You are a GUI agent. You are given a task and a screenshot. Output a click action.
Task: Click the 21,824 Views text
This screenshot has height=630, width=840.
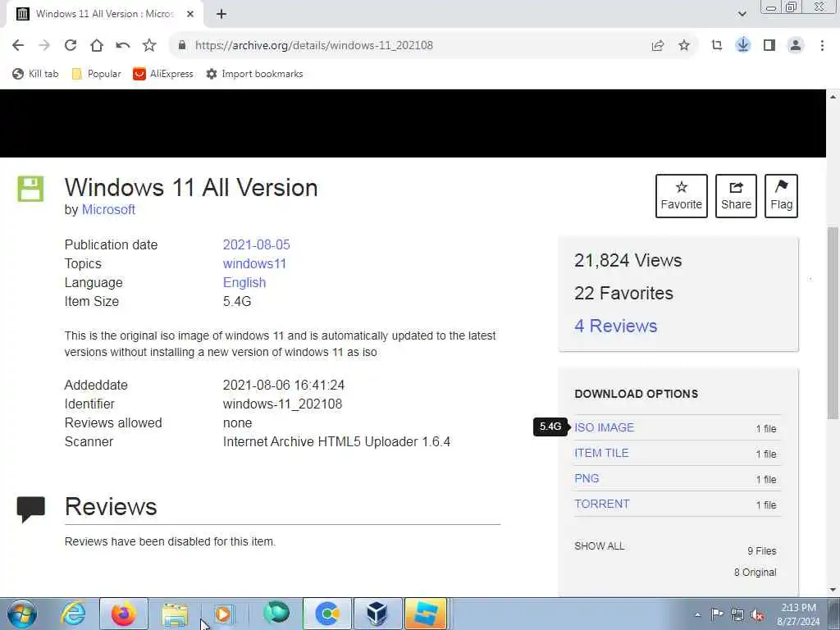tap(628, 260)
